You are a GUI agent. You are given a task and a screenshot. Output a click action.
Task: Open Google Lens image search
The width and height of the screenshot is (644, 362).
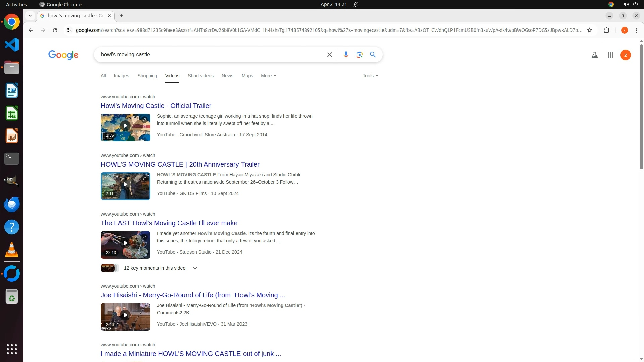(x=359, y=55)
